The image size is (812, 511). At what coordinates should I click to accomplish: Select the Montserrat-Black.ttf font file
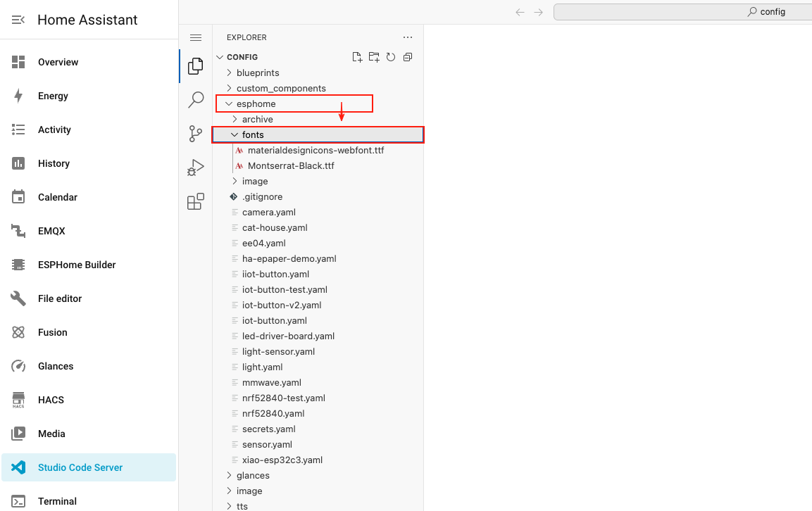coord(291,166)
